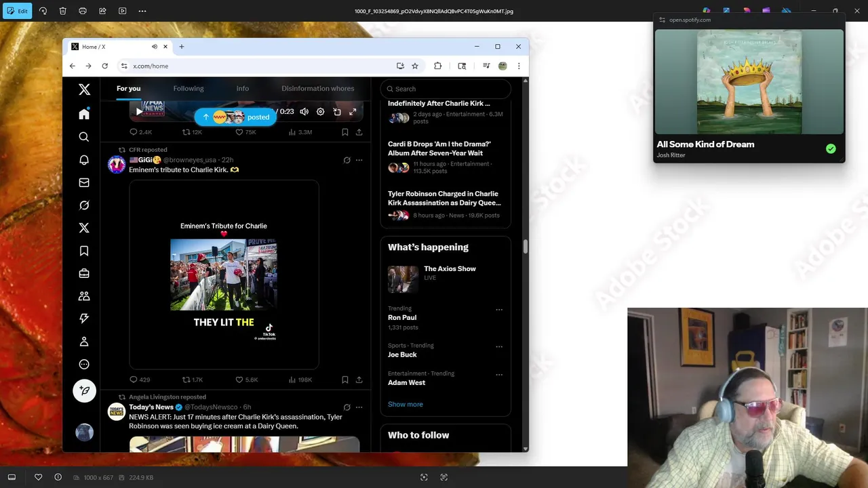868x488 pixels.
Task: Rotate the image in Photos toolbar
Action: 43,11
